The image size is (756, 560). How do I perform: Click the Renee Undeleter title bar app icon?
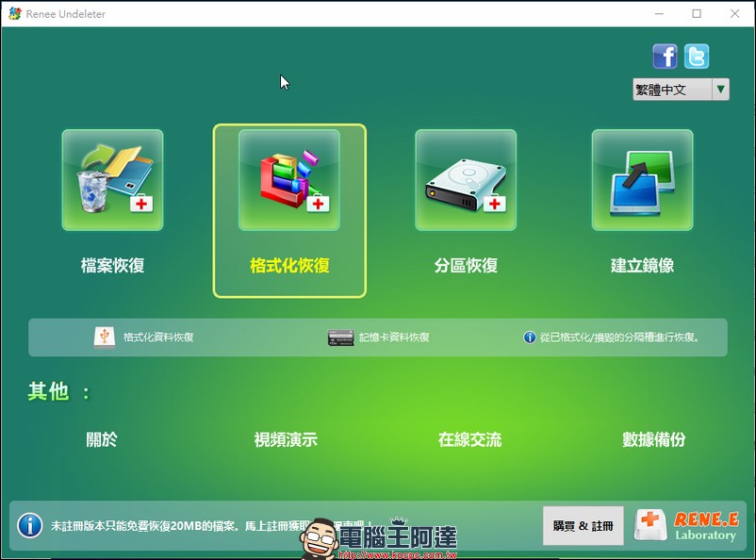tap(15, 13)
